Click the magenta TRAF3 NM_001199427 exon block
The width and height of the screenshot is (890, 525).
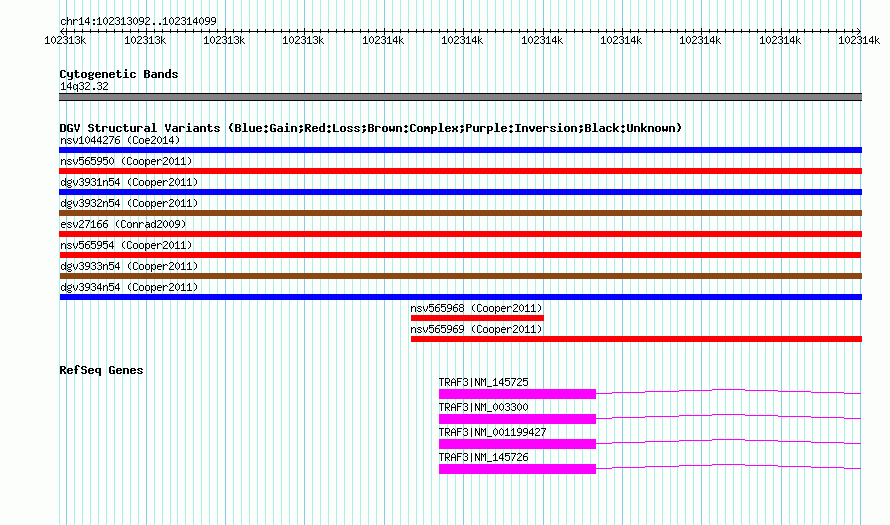pos(517,444)
